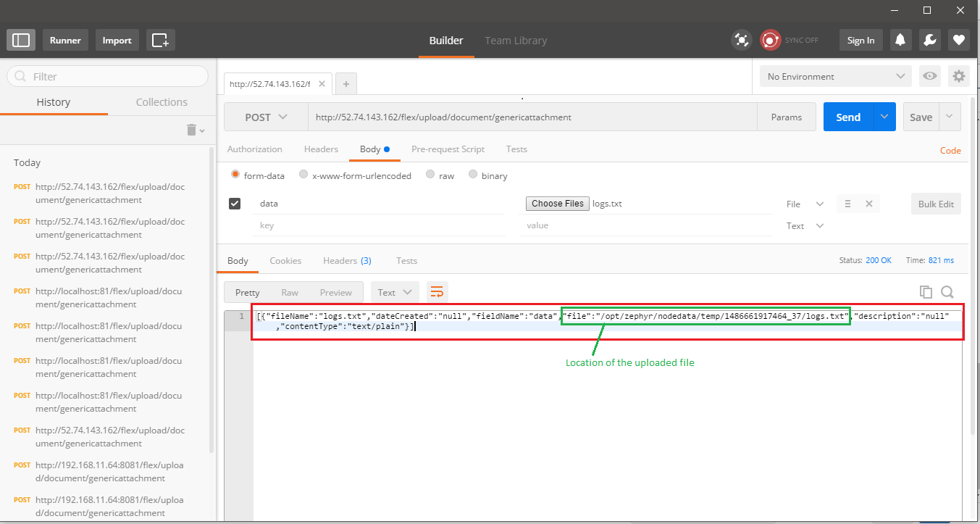
Task: Click the heart icon in header
Action: [x=959, y=40]
